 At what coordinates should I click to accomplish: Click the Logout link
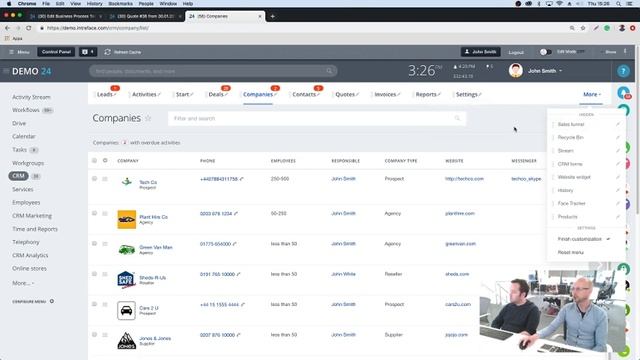pos(516,52)
